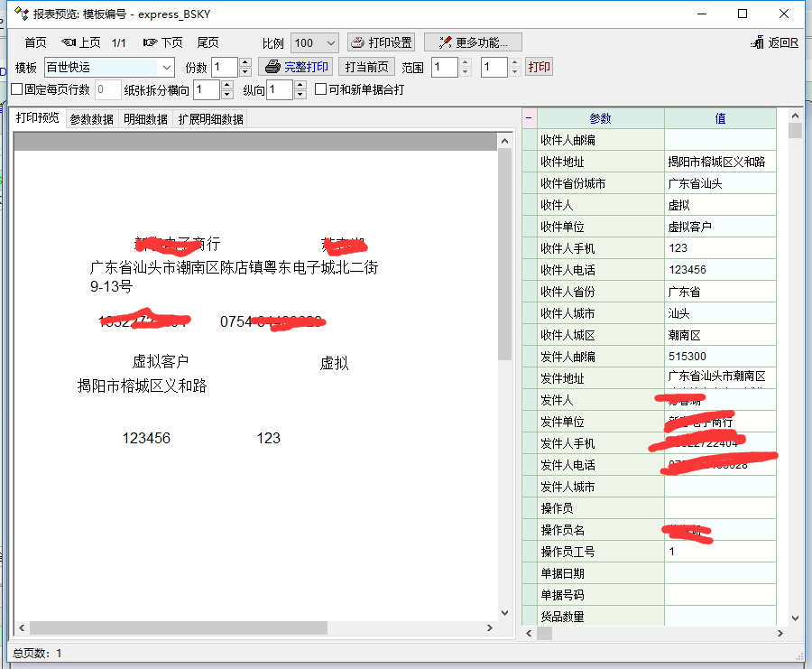The width and height of the screenshot is (812, 669).
Task: Increase the copies (份数) spinner value
Action: (245, 62)
